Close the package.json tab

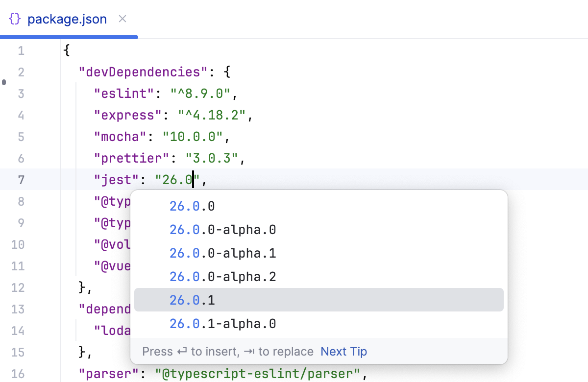(122, 19)
